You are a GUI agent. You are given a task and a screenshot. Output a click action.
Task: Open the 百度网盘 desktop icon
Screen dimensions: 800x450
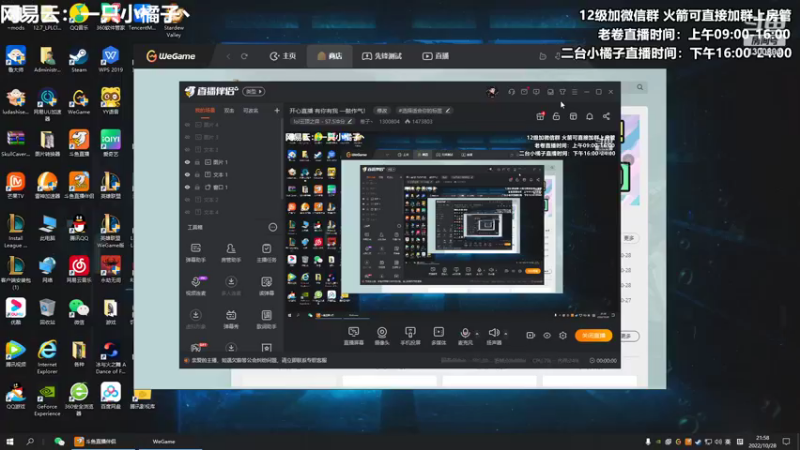coord(110,396)
